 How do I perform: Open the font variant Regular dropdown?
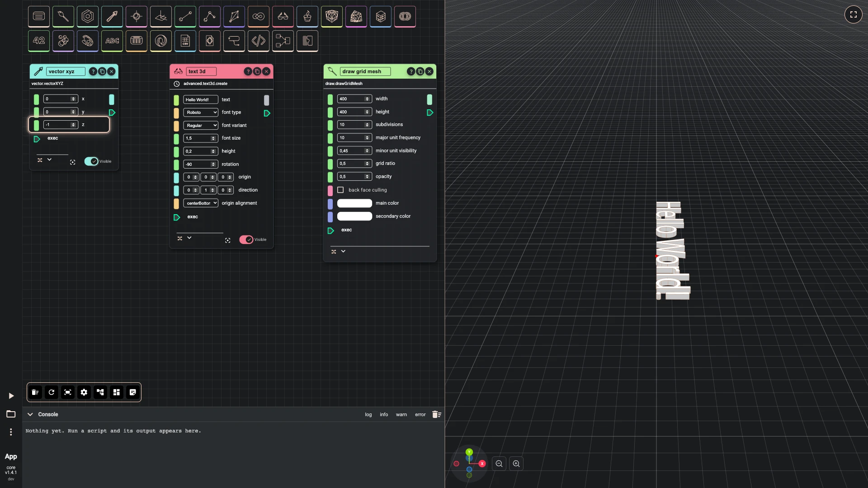(x=201, y=126)
